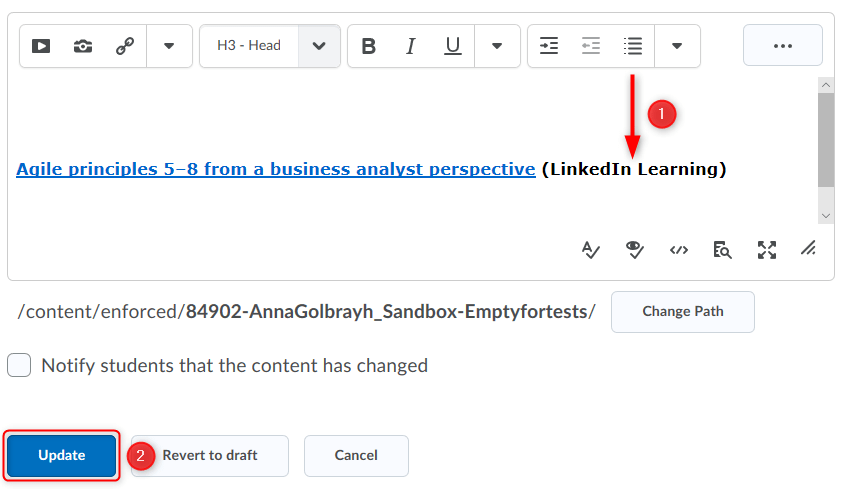Click the Insert Quicklink chain icon
851x489 pixels.
[125, 46]
